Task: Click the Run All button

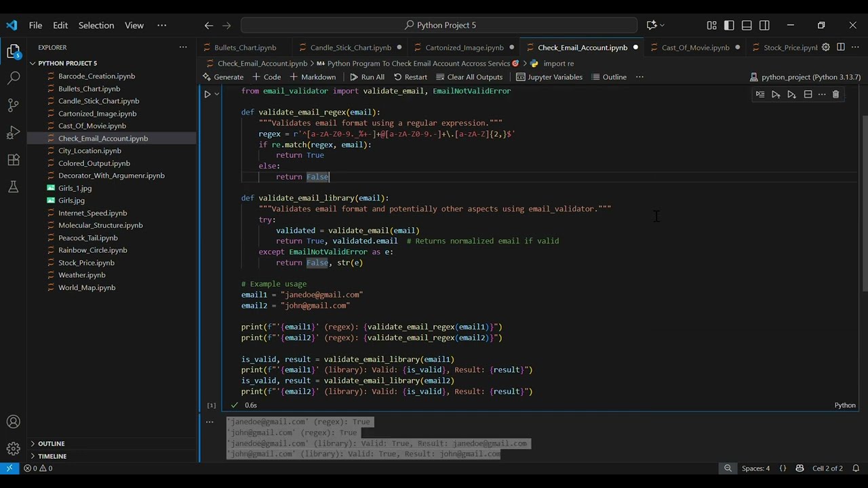Action: (x=366, y=77)
